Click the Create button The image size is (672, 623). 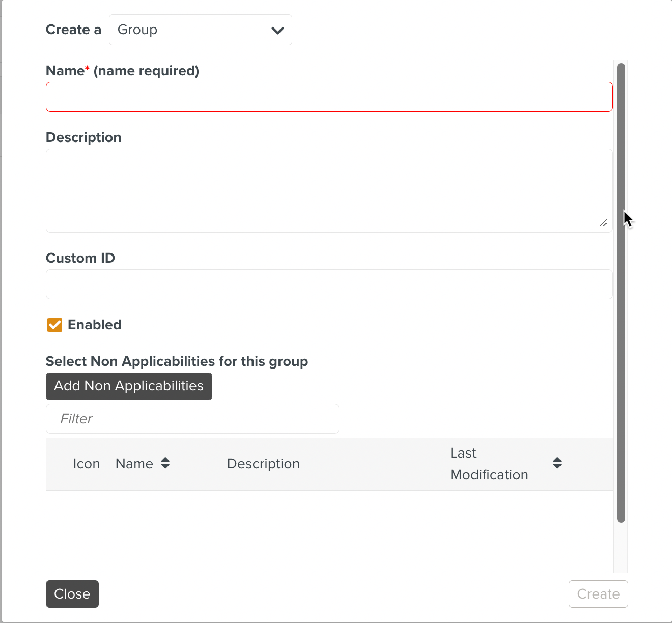point(598,594)
